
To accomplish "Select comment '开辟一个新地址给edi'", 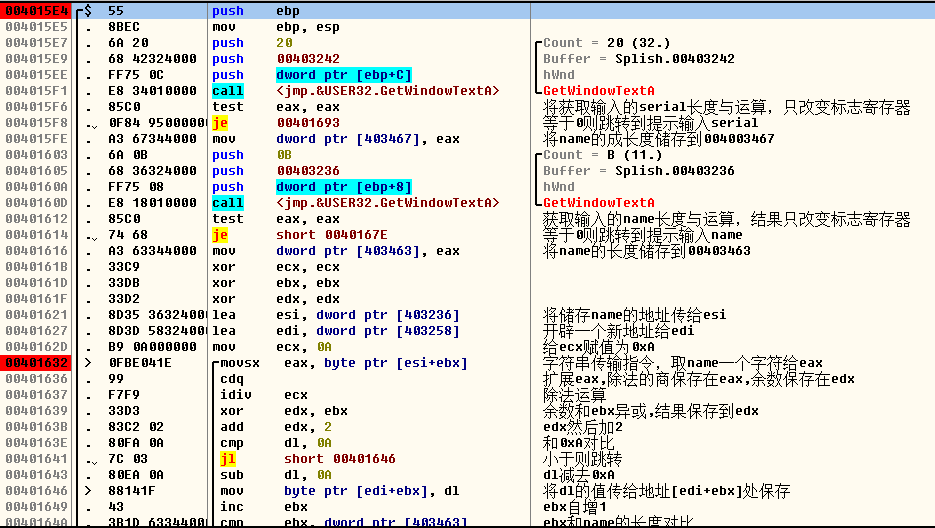I will point(618,331).
